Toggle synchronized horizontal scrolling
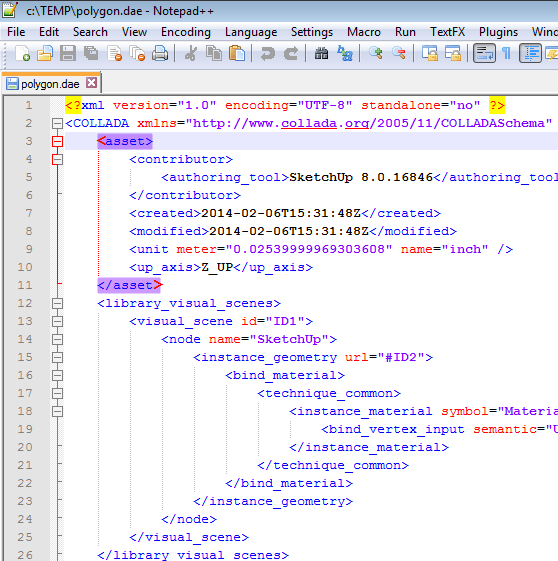This screenshot has height=561, width=558. click(x=453, y=53)
